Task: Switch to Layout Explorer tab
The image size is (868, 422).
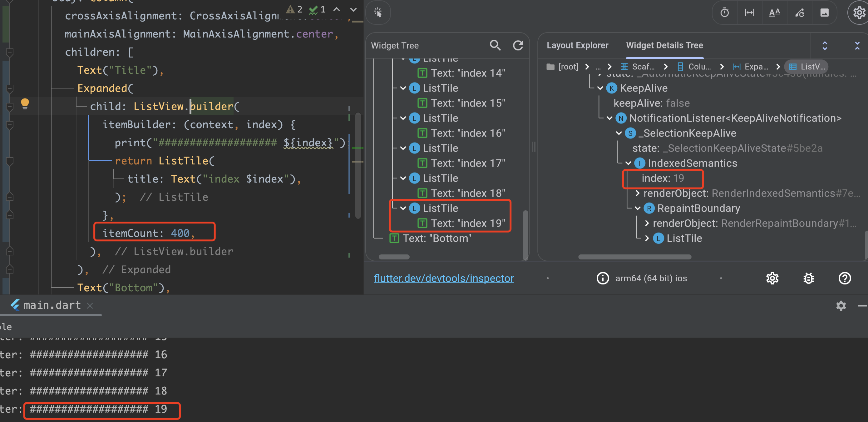Action: point(577,45)
